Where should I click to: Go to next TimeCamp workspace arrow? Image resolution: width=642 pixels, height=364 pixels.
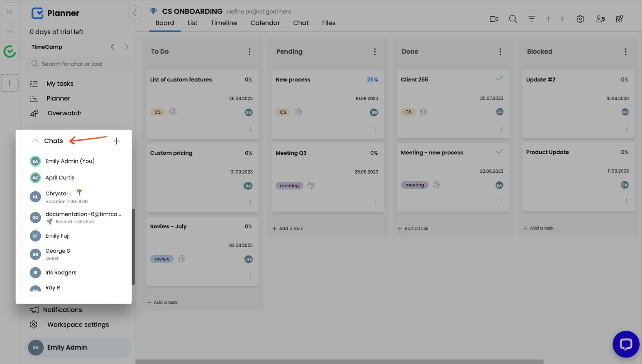(127, 47)
